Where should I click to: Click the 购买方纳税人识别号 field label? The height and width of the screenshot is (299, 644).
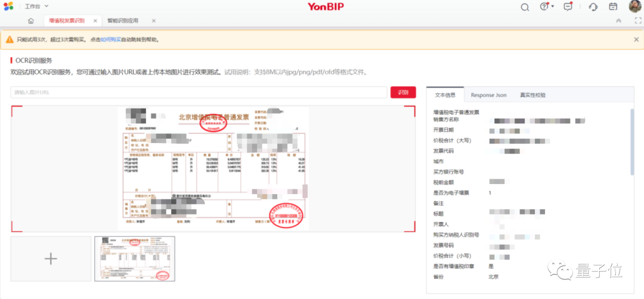click(456, 235)
